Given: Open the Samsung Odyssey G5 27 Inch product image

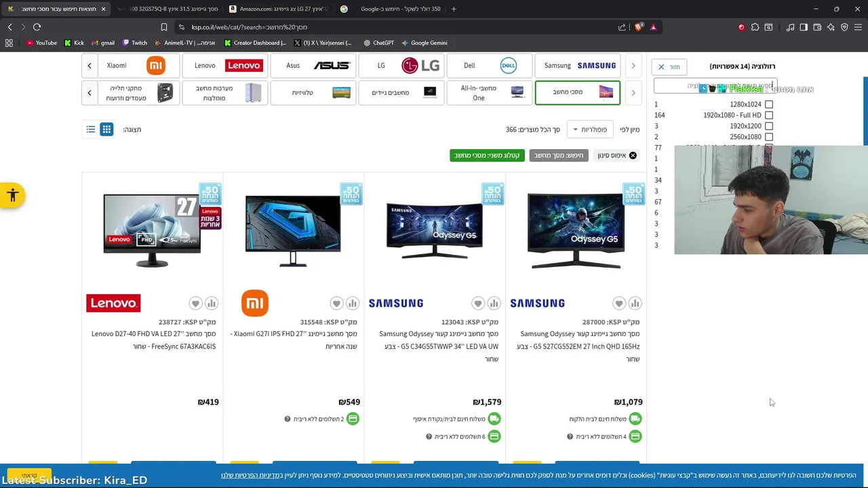Looking at the screenshot, I should [576, 230].
